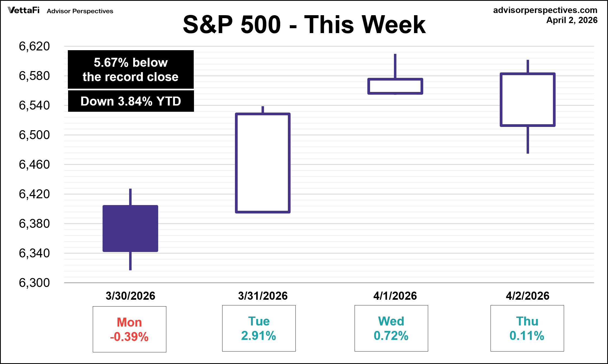Select the 3/31/2026 date label
The width and height of the screenshot is (608, 364).
[x=263, y=296]
